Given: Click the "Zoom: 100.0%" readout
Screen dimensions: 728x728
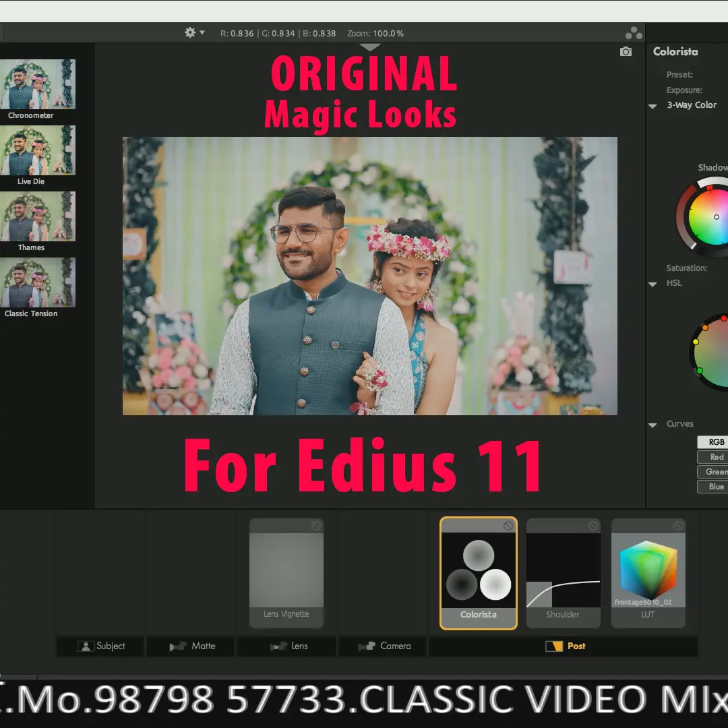Looking at the screenshot, I should point(375,34).
